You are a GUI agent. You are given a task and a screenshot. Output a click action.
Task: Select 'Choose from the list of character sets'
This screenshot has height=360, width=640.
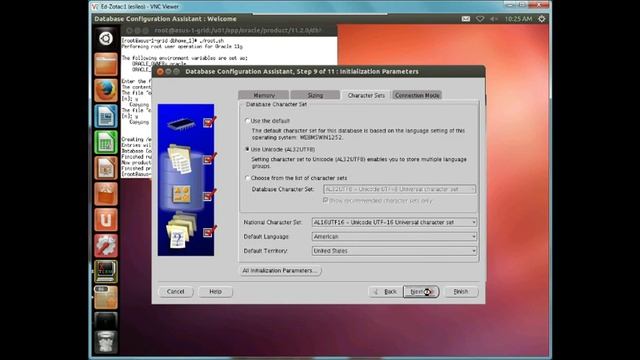[x=247, y=178]
